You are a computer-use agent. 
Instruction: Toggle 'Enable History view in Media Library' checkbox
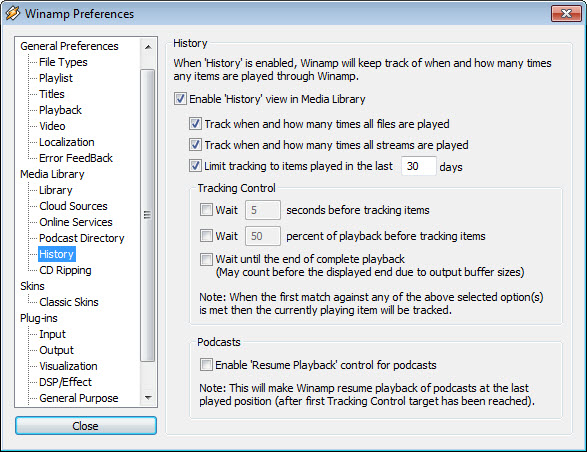[180, 99]
